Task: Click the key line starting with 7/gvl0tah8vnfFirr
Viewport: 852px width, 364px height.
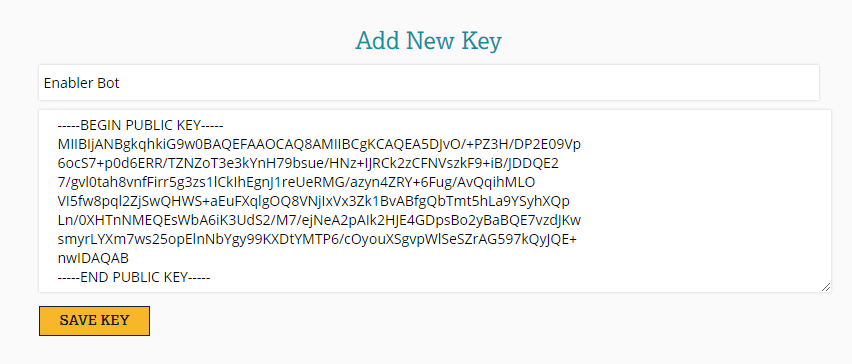Action: pyautogui.click(x=296, y=183)
